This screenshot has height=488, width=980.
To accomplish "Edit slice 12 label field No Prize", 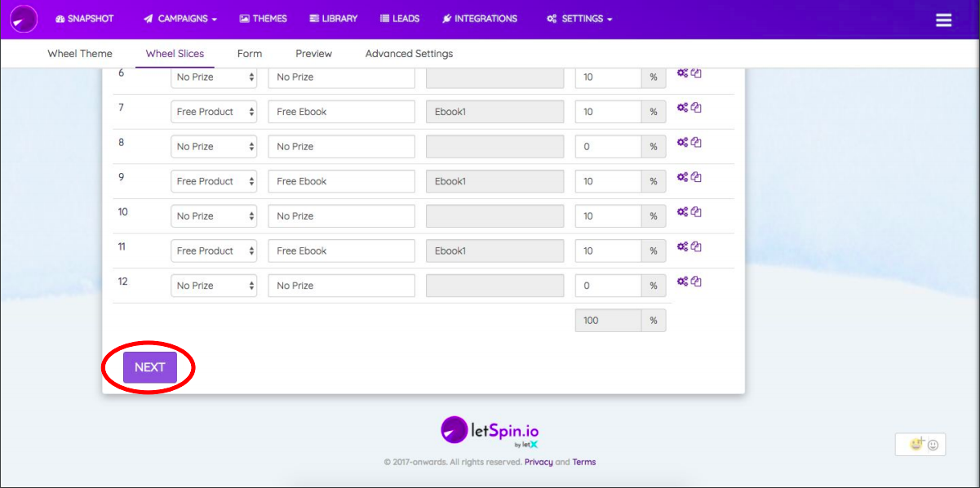I will point(341,286).
